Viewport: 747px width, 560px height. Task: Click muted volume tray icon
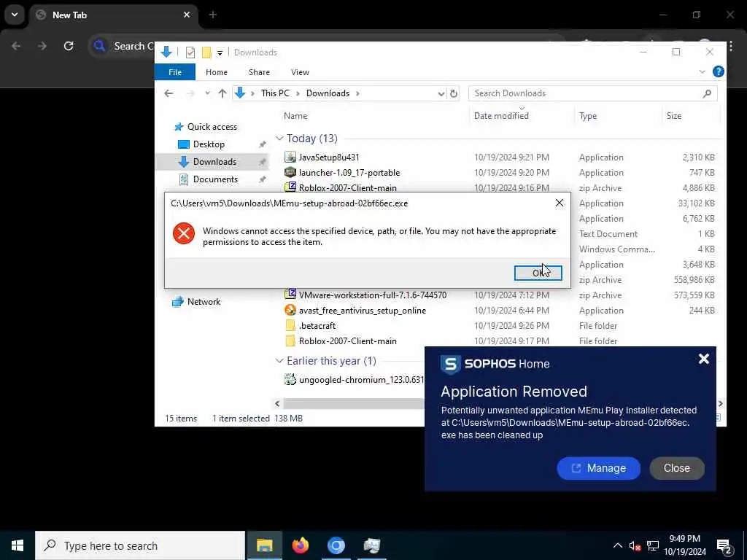(635, 545)
